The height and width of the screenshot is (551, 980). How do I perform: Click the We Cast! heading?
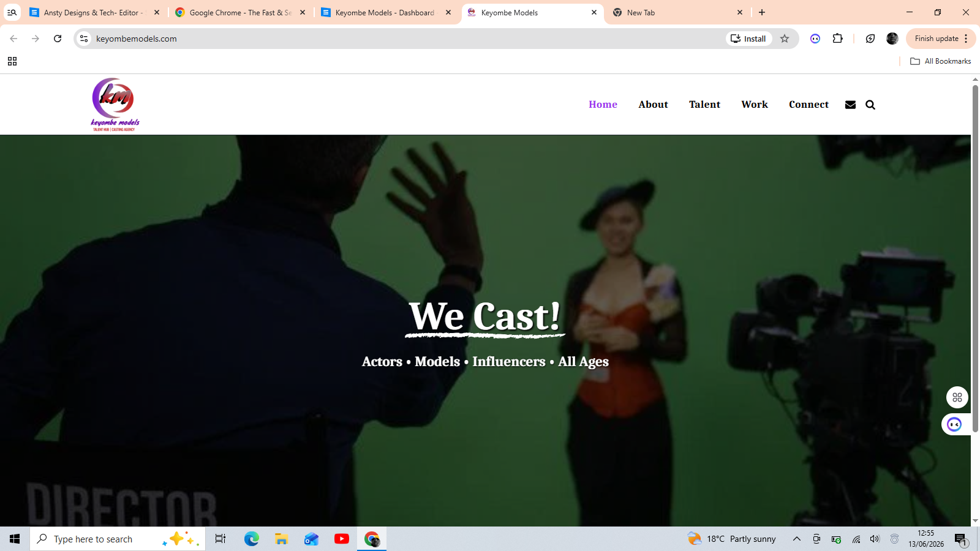pos(484,317)
